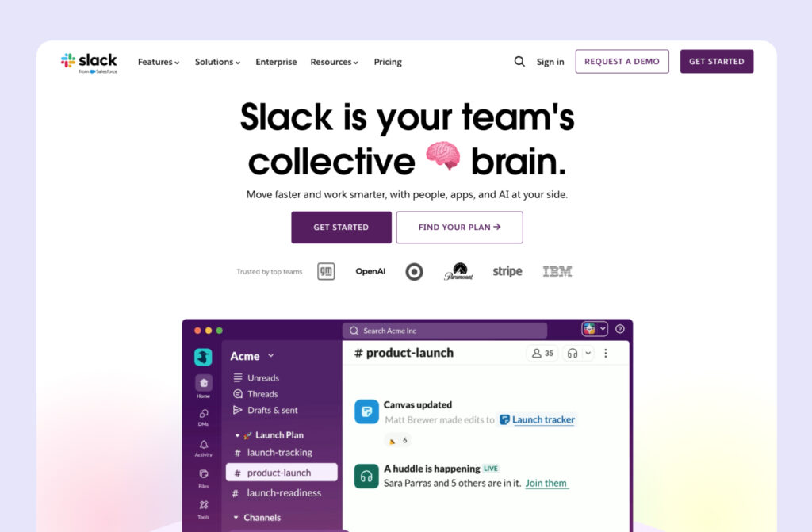Open the Pricing page
The image size is (812, 532).
click(388, 62)
